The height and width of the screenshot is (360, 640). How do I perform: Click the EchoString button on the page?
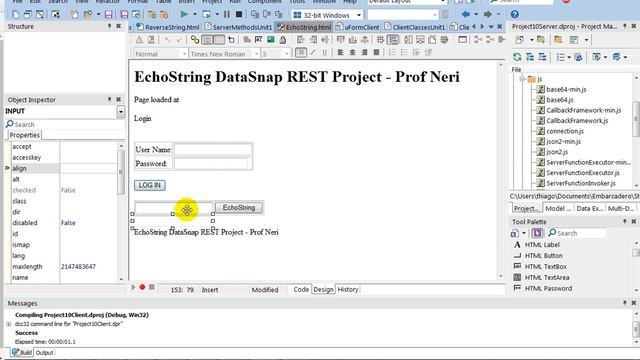[239, 207]
